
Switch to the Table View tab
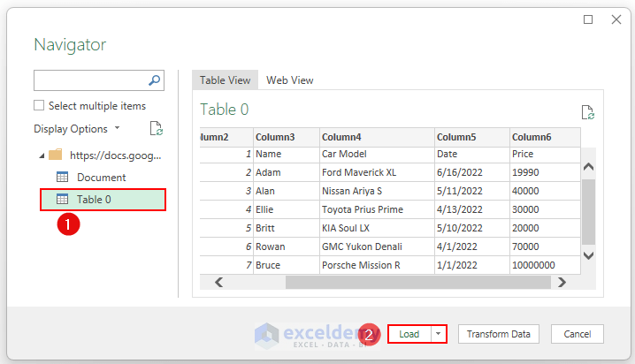(225, 80)
